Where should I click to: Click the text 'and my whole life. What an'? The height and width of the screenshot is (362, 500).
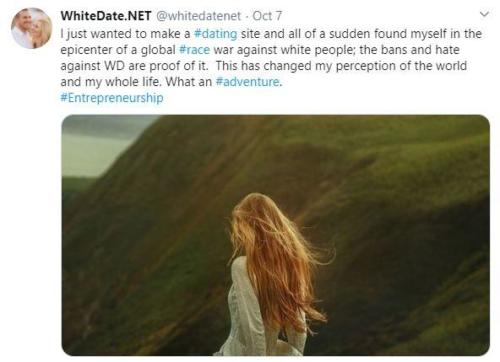pyautogui.click(x=136, y=82)
